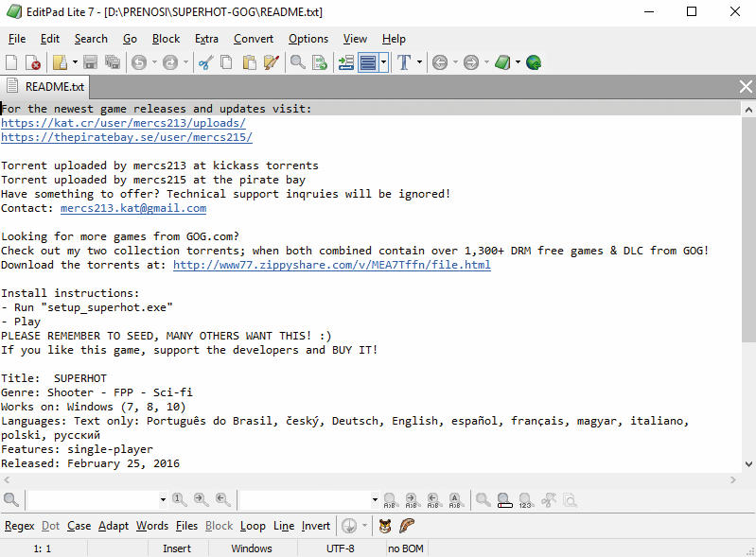The width and height of the screenshot is (756, 557).
Task: Switch to the README.txt tab
Action: pos(45,87)
